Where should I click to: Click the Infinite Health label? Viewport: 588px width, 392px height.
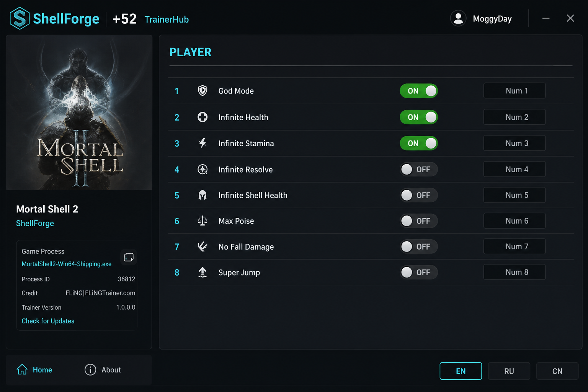pos(243,117)
